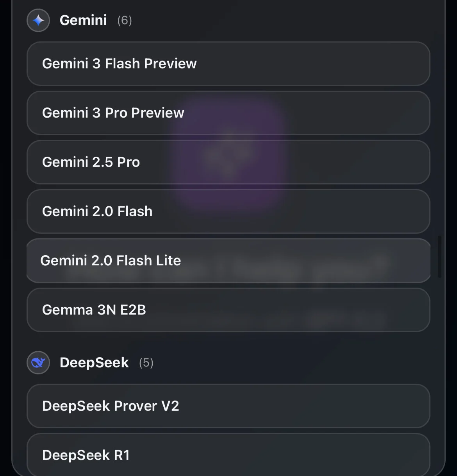Select Gemini 3 Flash Preview model
Screen dimensions: 457x476
point(228,64)
